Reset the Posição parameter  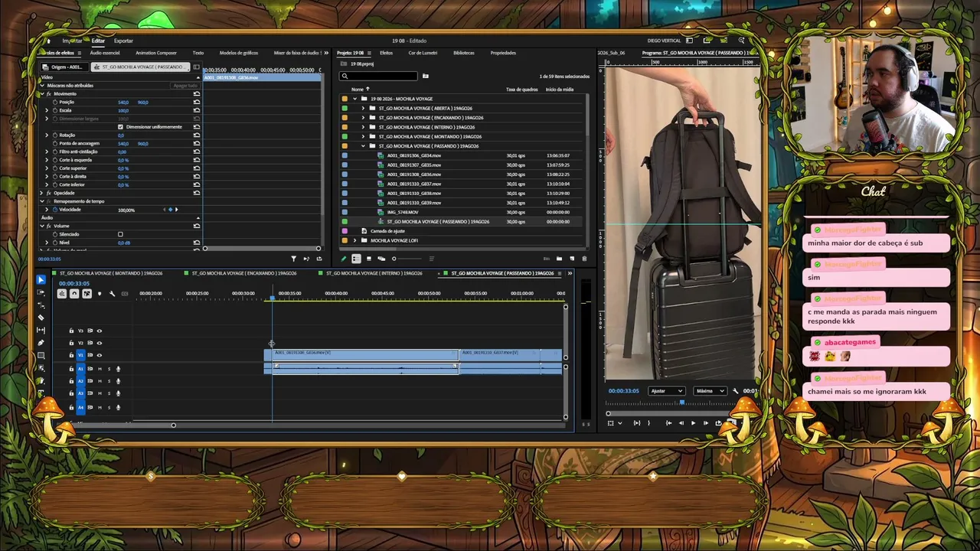pyautogui.click(x=197, y=102)
